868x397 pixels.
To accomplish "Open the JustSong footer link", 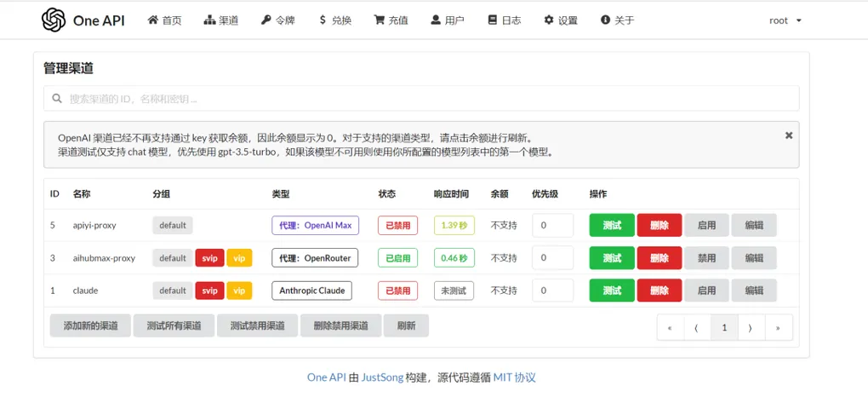I will click(x=383, y=377).
